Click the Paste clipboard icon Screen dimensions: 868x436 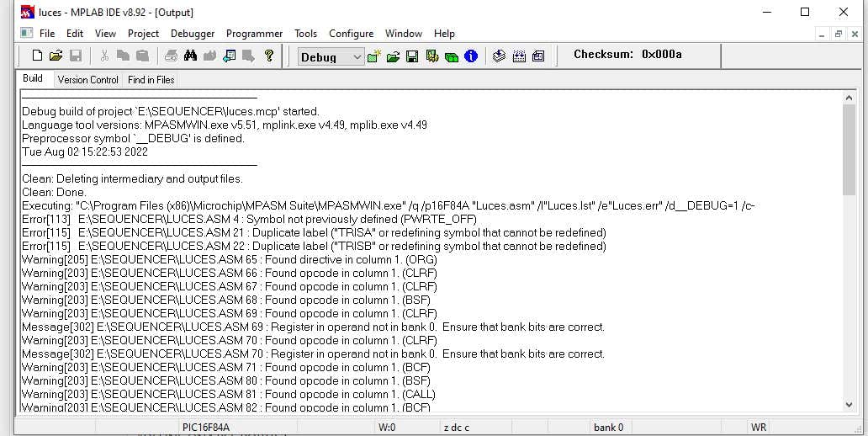pos(142,56)
